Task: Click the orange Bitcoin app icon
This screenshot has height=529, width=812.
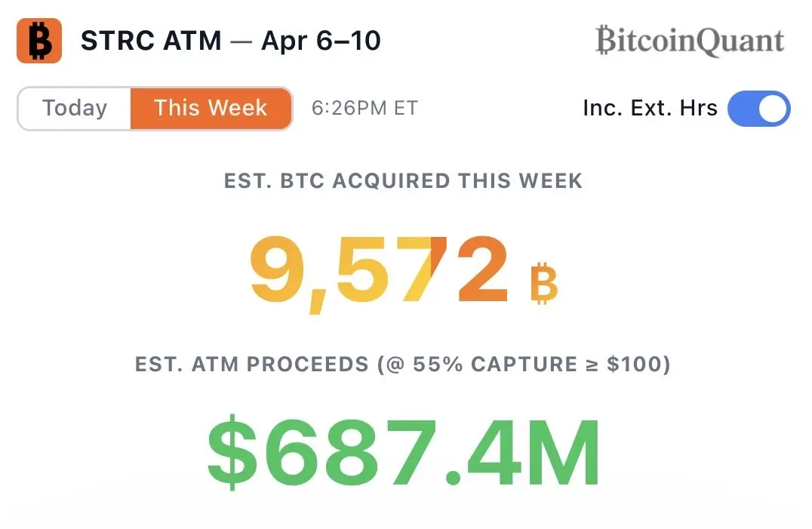Action: click(x=38, y=41)
